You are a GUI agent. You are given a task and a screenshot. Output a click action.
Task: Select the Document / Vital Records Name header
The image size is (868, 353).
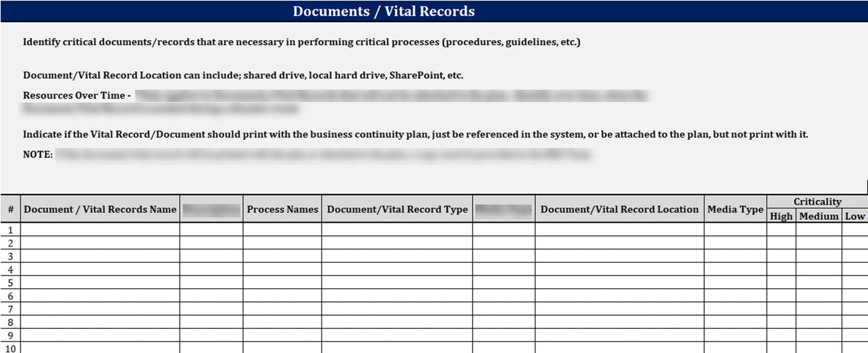[x=100, y=210]
